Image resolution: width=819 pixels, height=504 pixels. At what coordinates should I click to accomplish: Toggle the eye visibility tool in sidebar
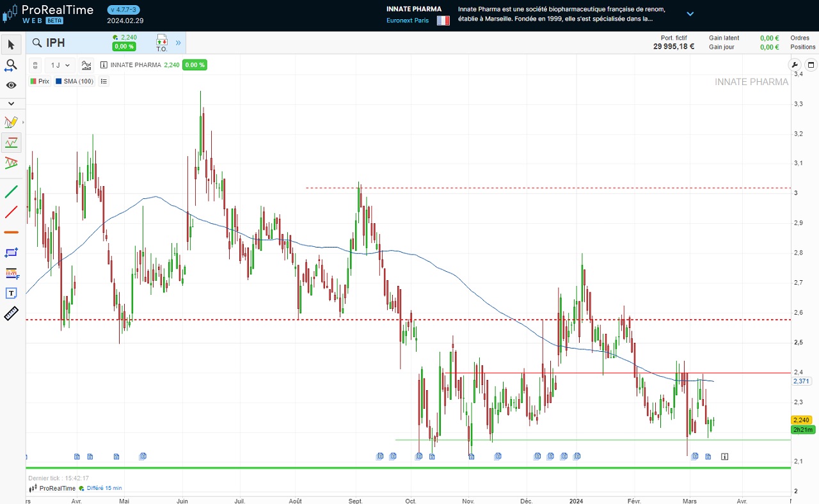[11, 85]
